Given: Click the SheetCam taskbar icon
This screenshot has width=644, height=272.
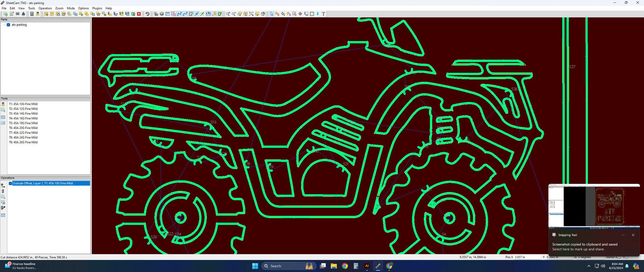Looking at the screenshot, I should pyautogui.click(x=378, y=266).
